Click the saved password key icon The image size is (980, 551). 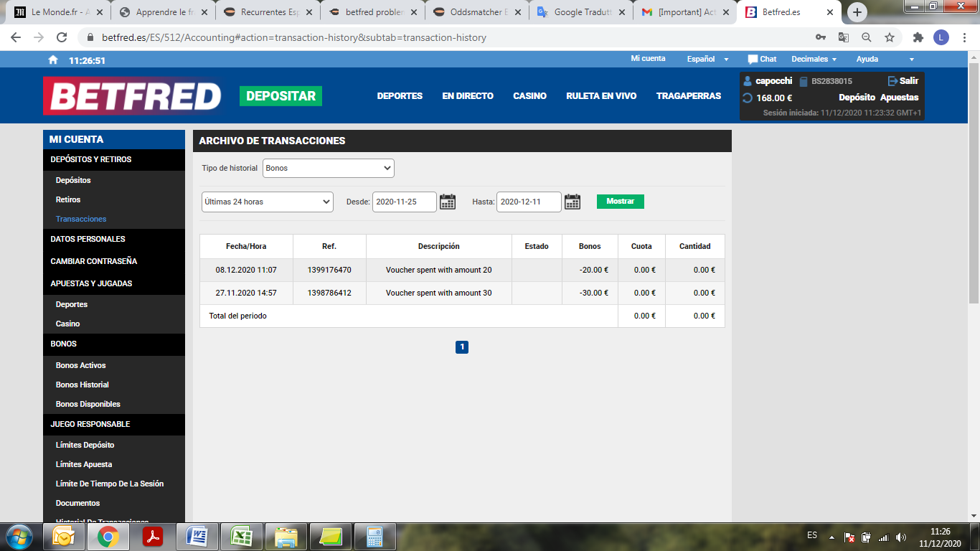(x=821, y=37)
